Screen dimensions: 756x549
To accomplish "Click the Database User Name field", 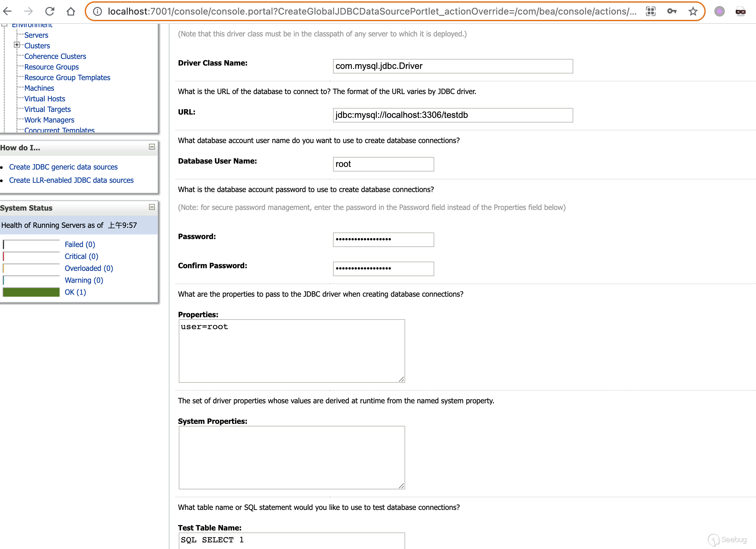I will [x=383, y=164].
